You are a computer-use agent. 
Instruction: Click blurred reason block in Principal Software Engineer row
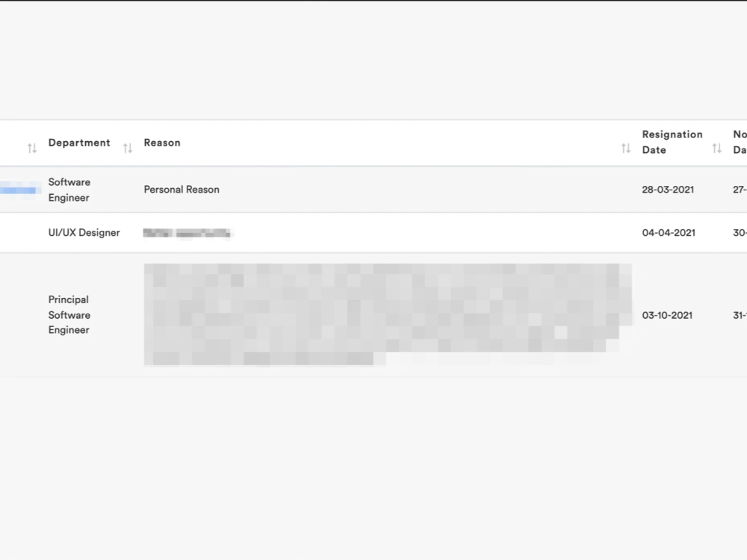coord(388,315)
